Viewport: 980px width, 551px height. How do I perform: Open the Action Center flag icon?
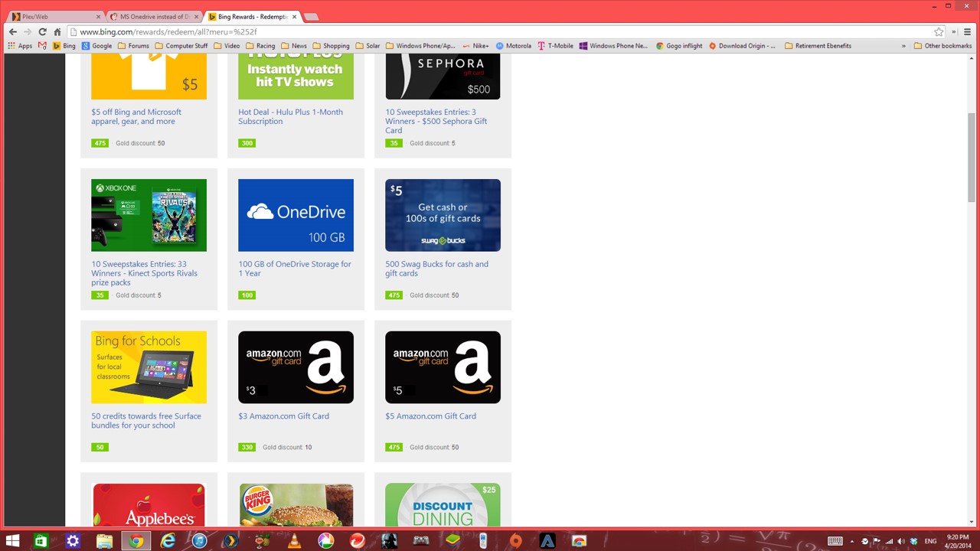[877, 541]
